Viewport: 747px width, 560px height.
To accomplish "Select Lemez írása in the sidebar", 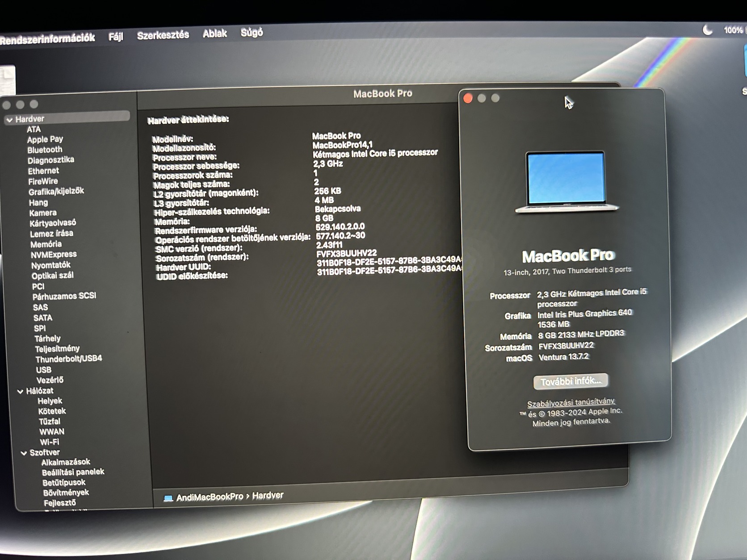I will coord(52,234).
